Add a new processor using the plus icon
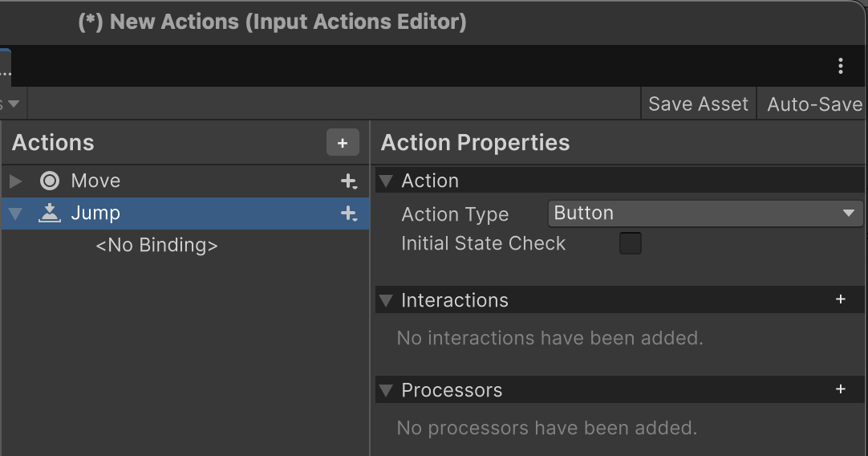868x456 pixels. [x=840, y=389]
